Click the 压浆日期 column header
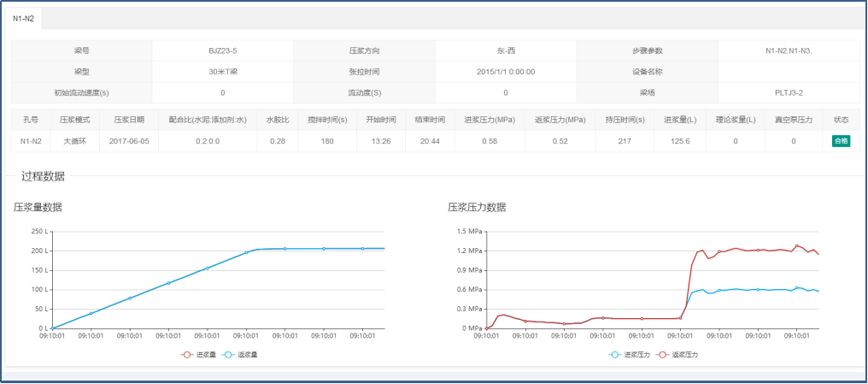868x384 pixels. [x=129, y=120]
